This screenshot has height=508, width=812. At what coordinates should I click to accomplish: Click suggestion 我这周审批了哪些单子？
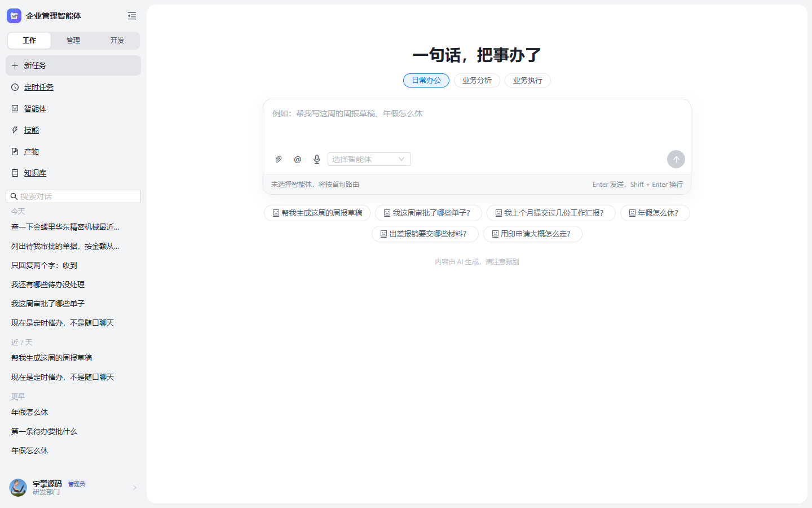pyautogui.click(x=429, y=213)
